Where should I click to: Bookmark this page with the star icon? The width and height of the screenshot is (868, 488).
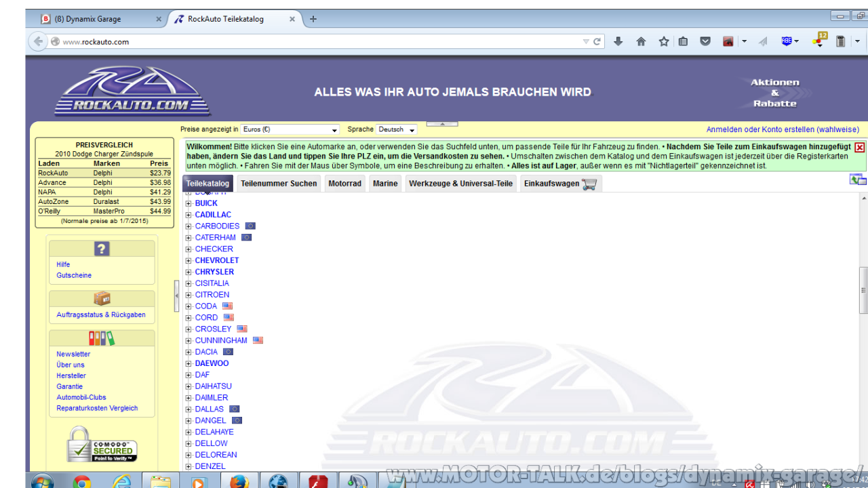664,41
